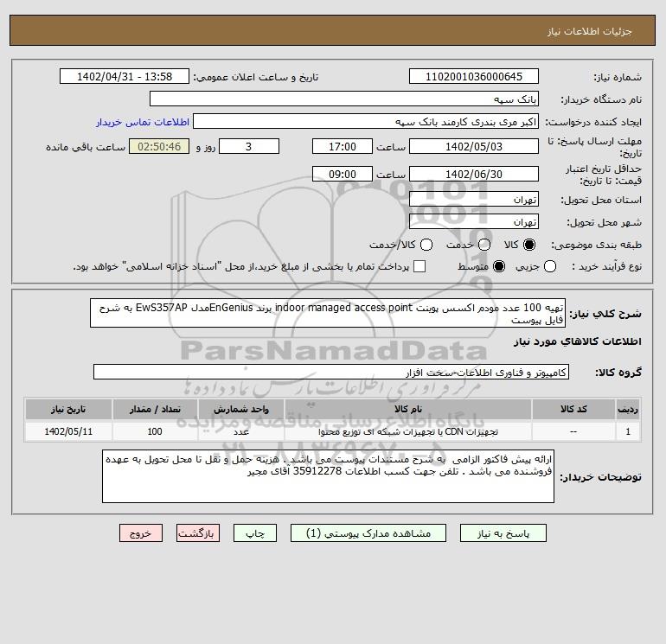Click the گروه کالا field کامپیوتر و فناوری اطلاعات
This screenshot has height=644, width=666.
pos(331,372)
